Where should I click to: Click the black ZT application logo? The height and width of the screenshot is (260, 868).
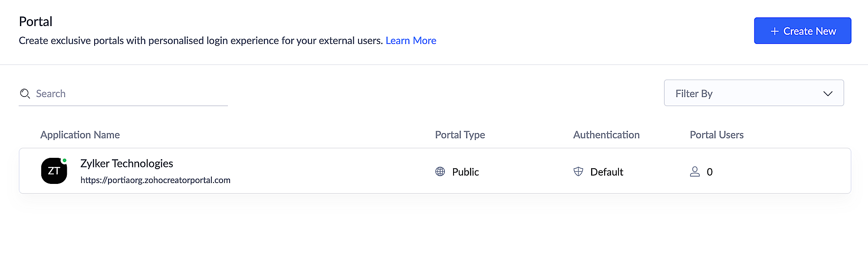pos(54,171)
